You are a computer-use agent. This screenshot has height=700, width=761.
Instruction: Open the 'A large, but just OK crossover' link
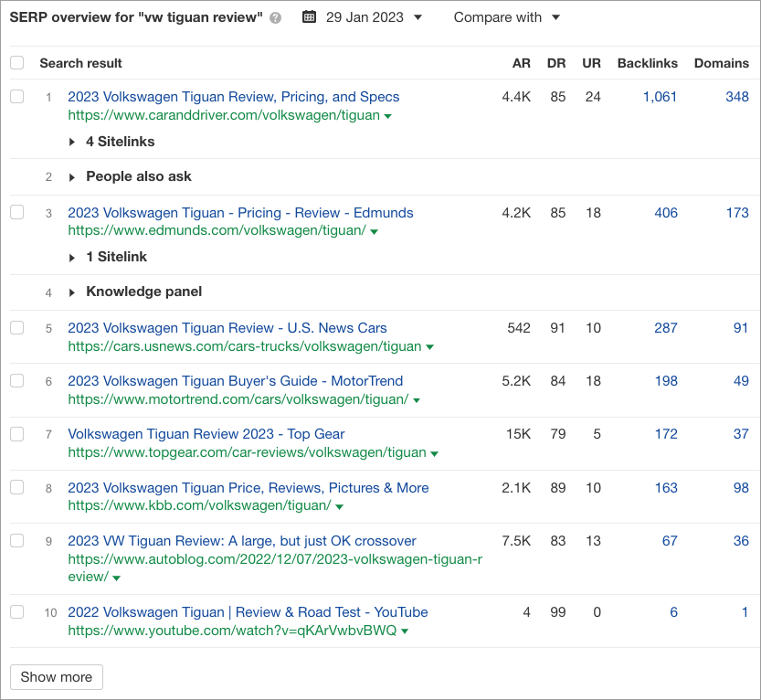click(242, 541)
